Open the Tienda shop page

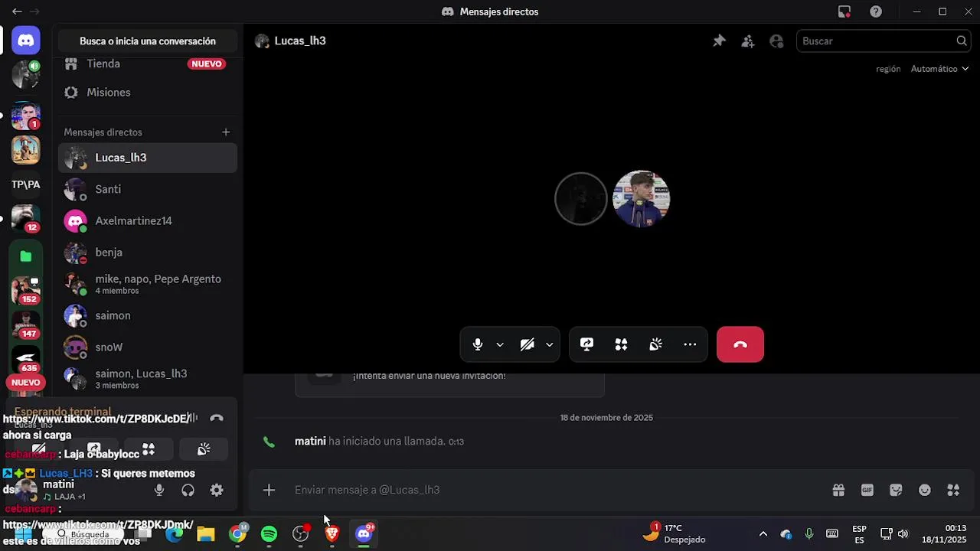[148, 64]
